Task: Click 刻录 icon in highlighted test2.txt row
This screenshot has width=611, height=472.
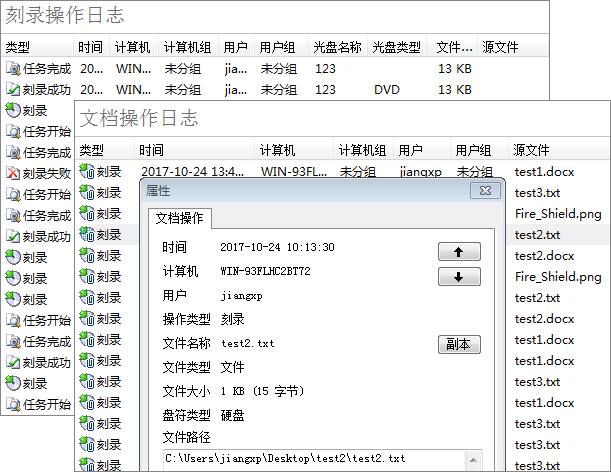Action: point(87,235)
